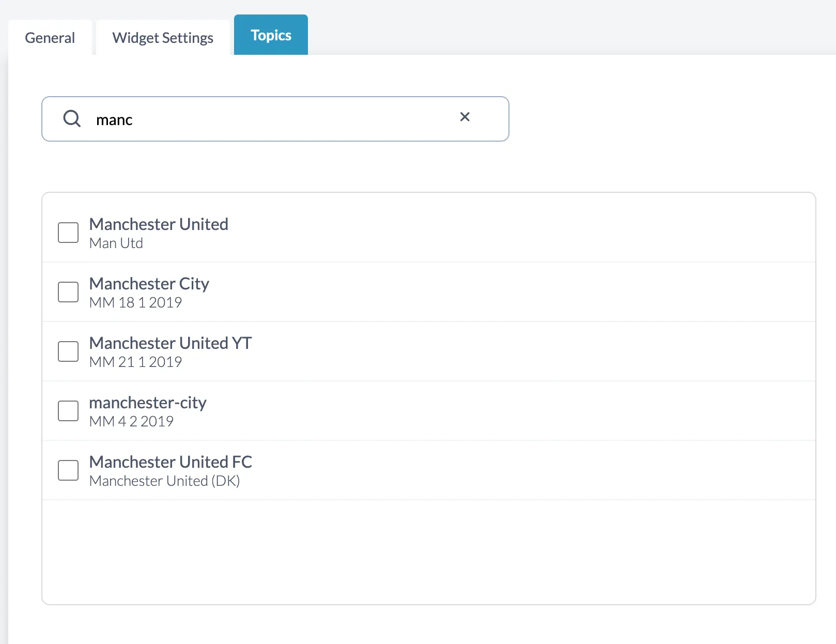The height and width of the screenshot is (644, 836).
Task: Select the Manchester United topic row
Action: pyautogui.click(x=159, y=224)
